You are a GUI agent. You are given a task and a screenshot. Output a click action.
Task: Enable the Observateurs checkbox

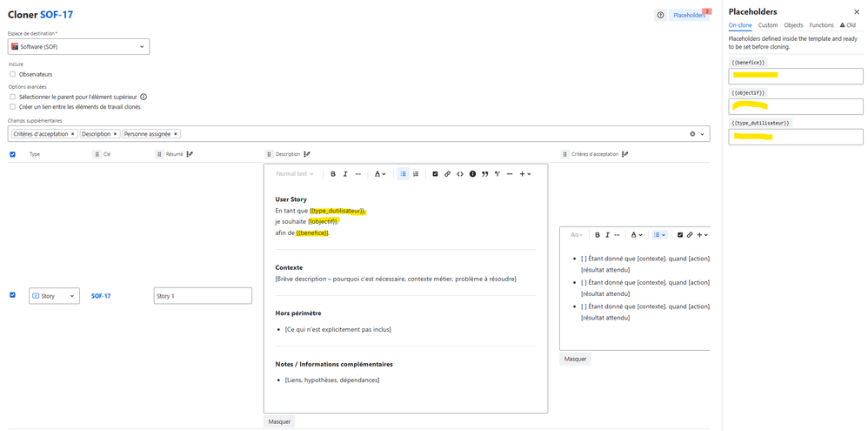tap(12, 74)
